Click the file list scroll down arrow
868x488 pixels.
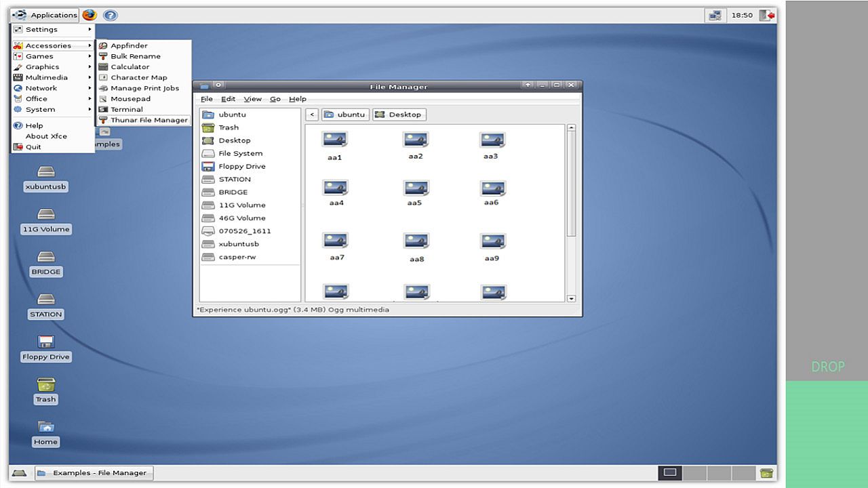coord(571,298)
